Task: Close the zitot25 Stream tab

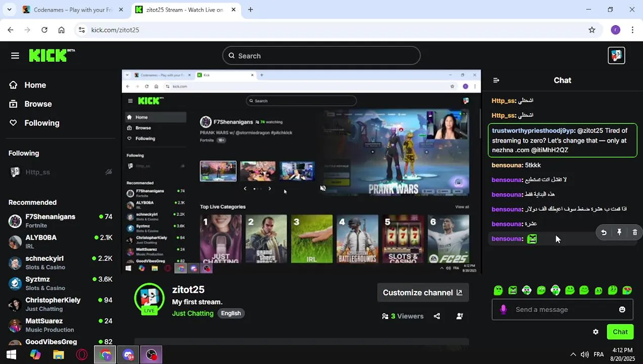Action: pyautogui.click(x=233, y=10)
